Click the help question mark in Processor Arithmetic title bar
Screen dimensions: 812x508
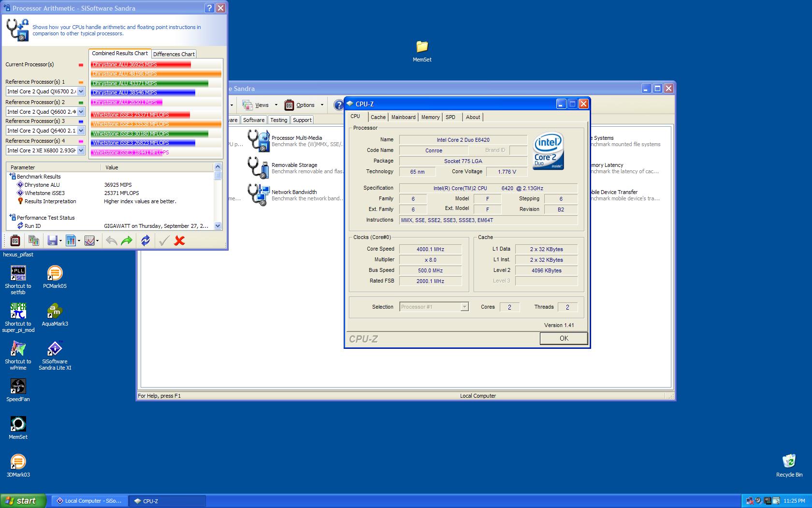coord(209,8)
